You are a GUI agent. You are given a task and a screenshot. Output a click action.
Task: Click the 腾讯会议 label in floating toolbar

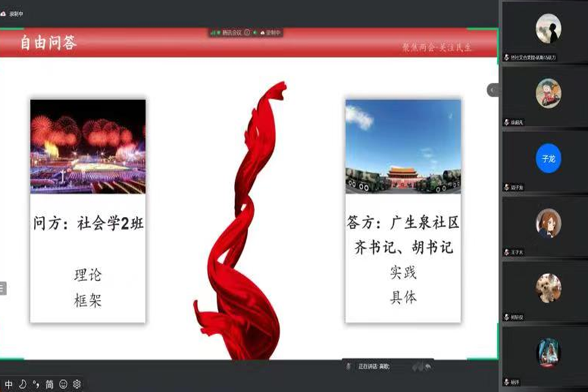click(x=231, y=32)
